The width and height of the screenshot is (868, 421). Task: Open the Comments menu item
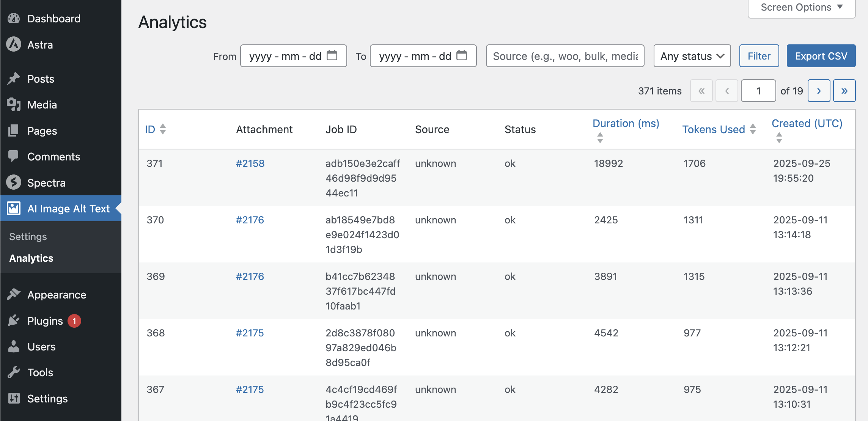(53, 156)
